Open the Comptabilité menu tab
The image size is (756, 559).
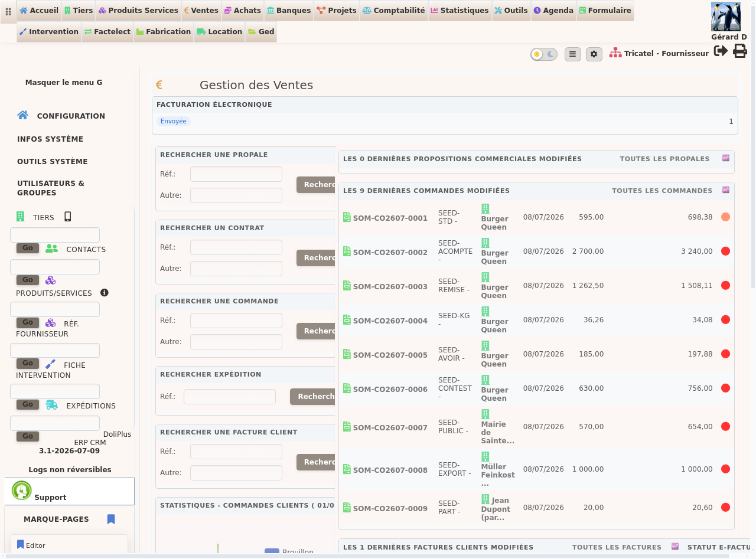coord(393,11)
